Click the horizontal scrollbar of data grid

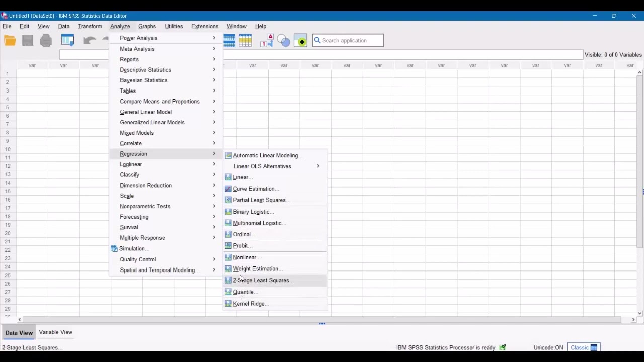(321, 319)
